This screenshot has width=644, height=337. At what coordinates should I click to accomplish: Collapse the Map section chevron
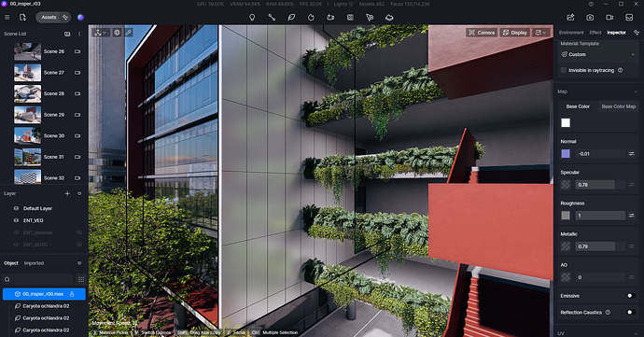[x=636, y=91]
